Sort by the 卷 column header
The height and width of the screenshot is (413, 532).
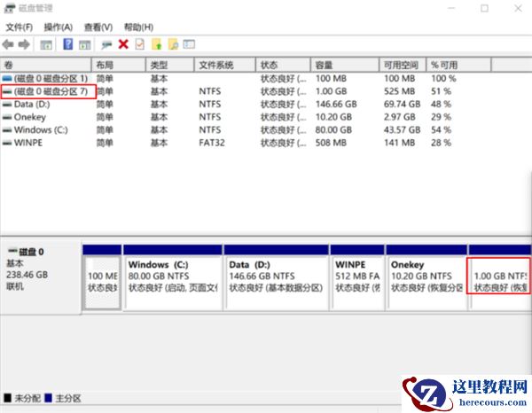click(x=46, y=65)
